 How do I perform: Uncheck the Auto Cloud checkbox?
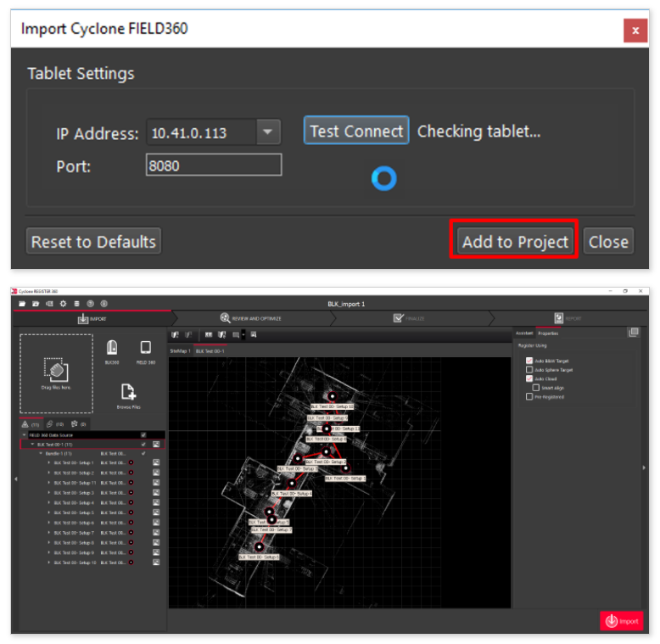click(x=529, y=378)
